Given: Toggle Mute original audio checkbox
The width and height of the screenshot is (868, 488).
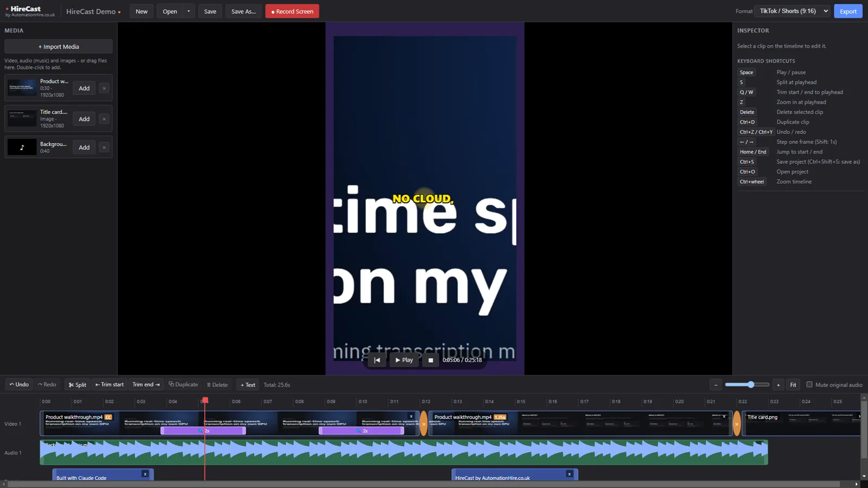Looking at the screenshot, I should point(809,384).
